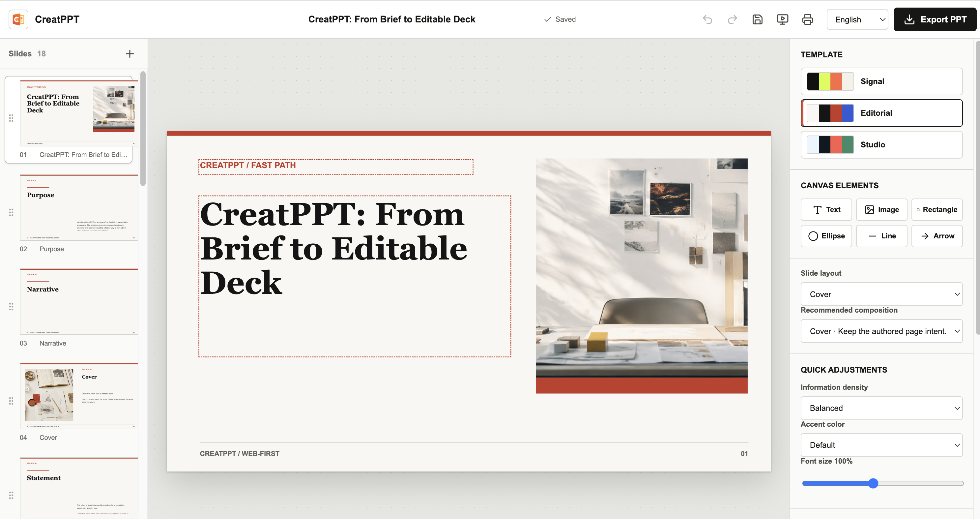Screen dimensions: 980x519
Task: Insert an Ellipse shape
Action: 826,236
